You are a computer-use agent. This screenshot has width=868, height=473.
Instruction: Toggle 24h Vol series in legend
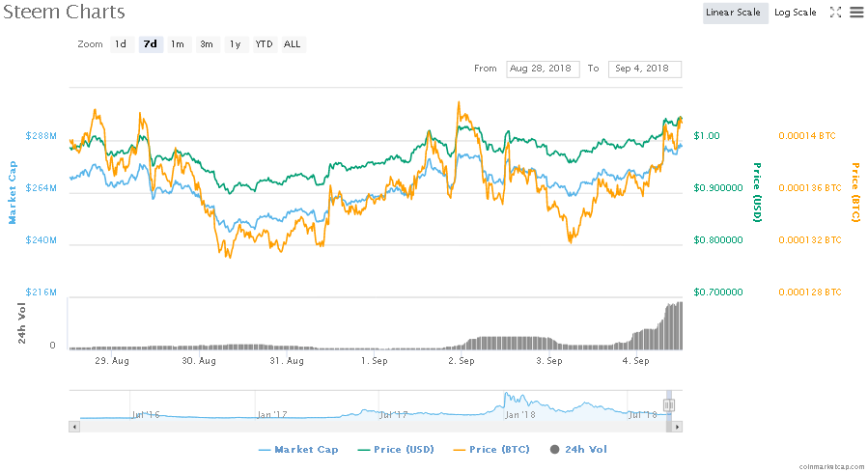(x=578, y=450)
